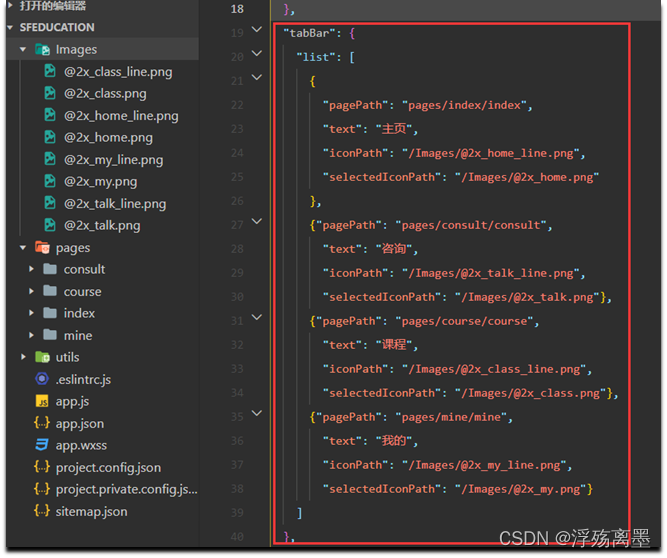This screenshot has height=558, width=667.
Task: Expand the mine folder arrow
Action: (x=31, y=335)
